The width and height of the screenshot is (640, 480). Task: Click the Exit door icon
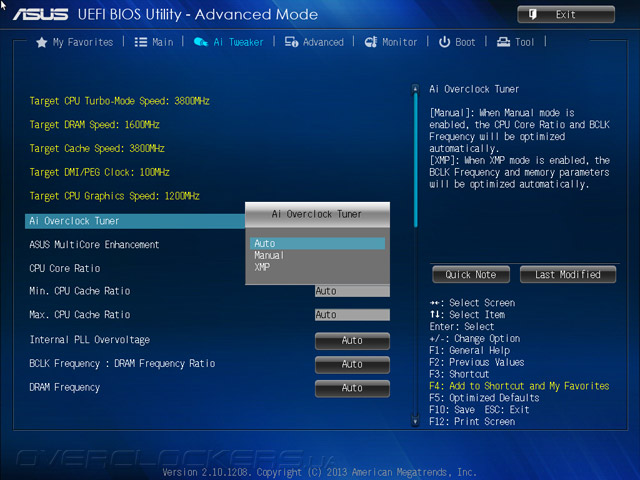pyautogui.click(x=533, y=15)
